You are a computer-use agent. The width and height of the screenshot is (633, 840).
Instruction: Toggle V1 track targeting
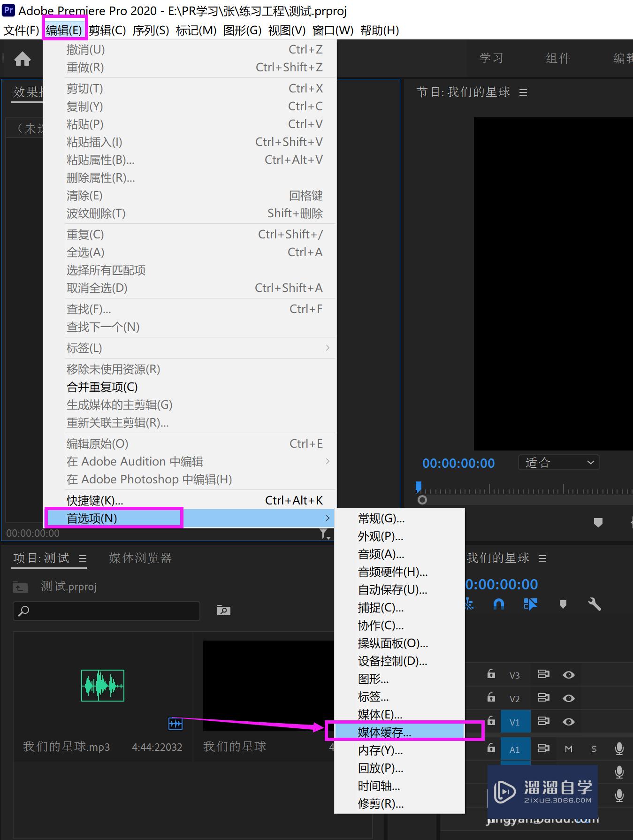[x=515, y=722]
